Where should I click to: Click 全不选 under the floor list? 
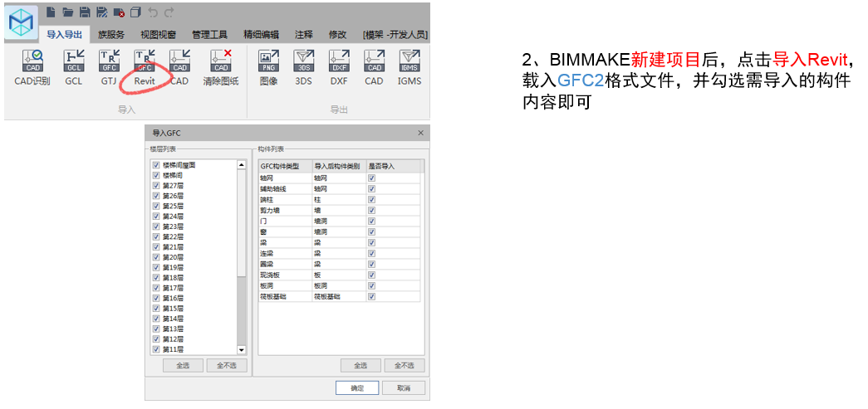(227, 365)
